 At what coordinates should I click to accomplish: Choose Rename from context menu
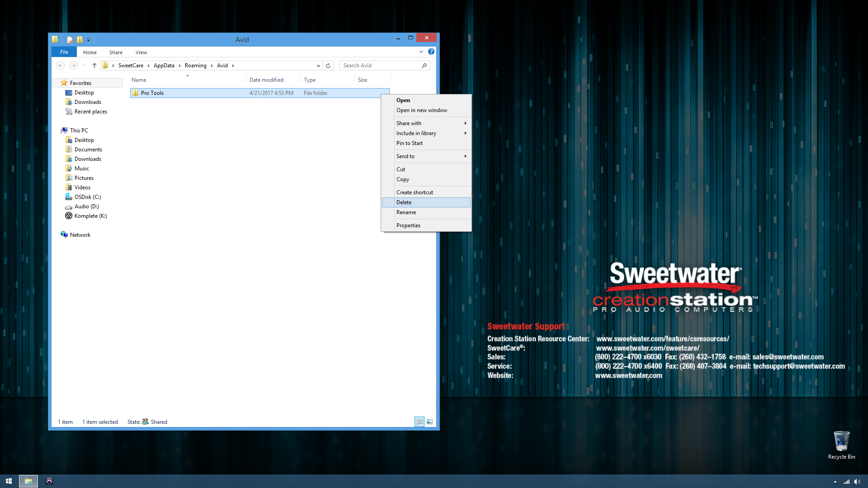pyautogui.click(x=426, y=212)
